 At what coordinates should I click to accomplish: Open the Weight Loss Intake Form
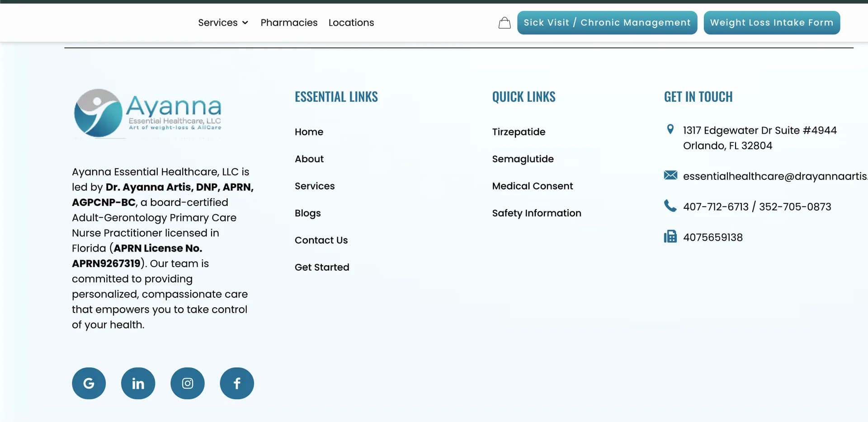point(772,23)
